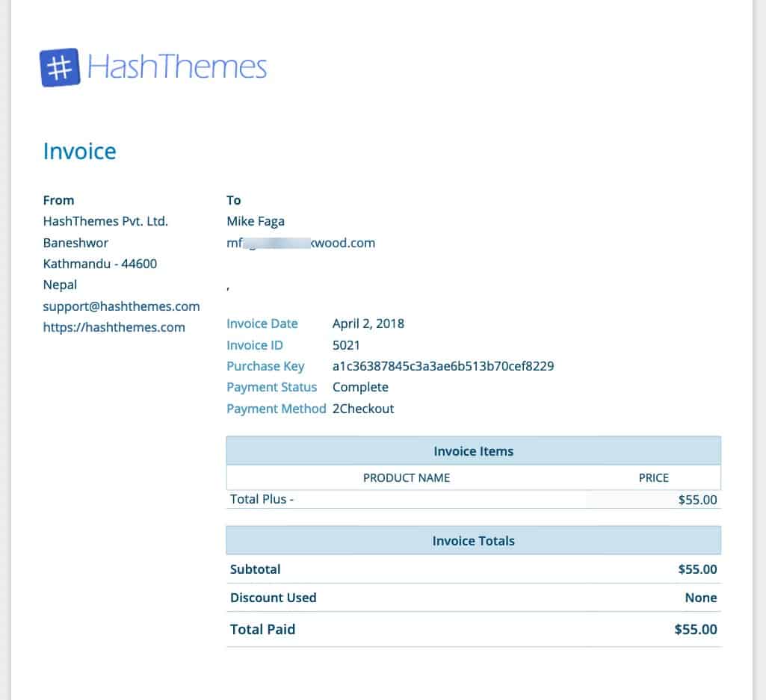Click the Subtotal row label

tap(255, 569)
